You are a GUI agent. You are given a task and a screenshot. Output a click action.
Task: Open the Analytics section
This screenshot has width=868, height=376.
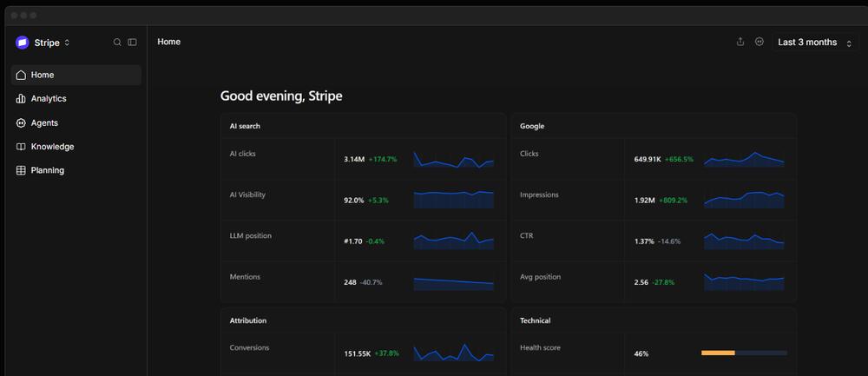76,99
